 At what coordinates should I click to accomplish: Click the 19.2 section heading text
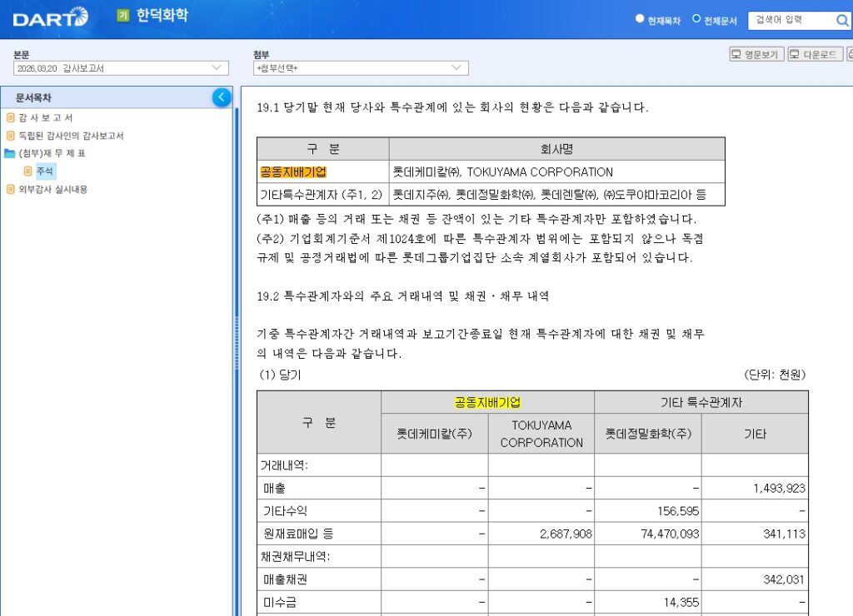pyautogui.click(x=402, y=296)
